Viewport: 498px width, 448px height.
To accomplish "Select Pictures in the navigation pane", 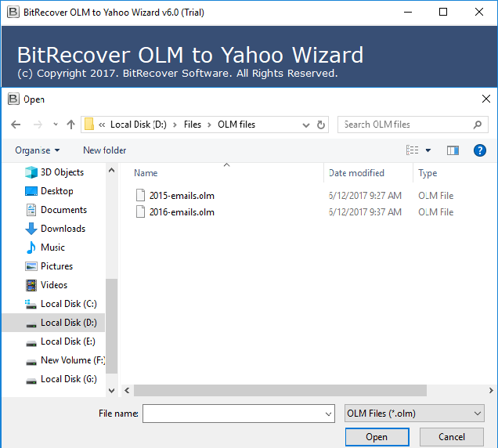I will pos(56,266).
